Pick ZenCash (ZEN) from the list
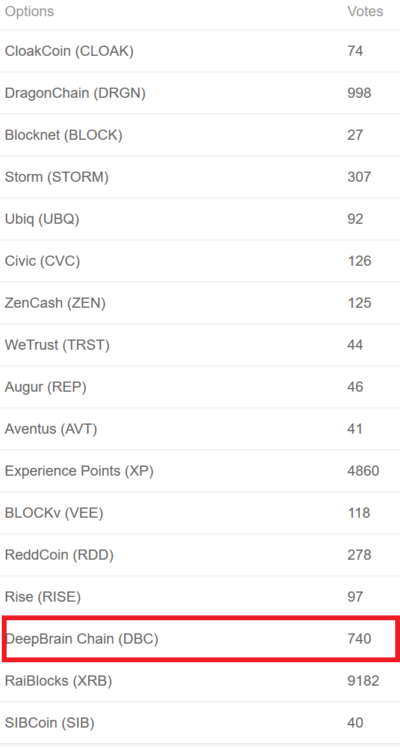This screenshot has width=400, height=748. click(200, 303)
